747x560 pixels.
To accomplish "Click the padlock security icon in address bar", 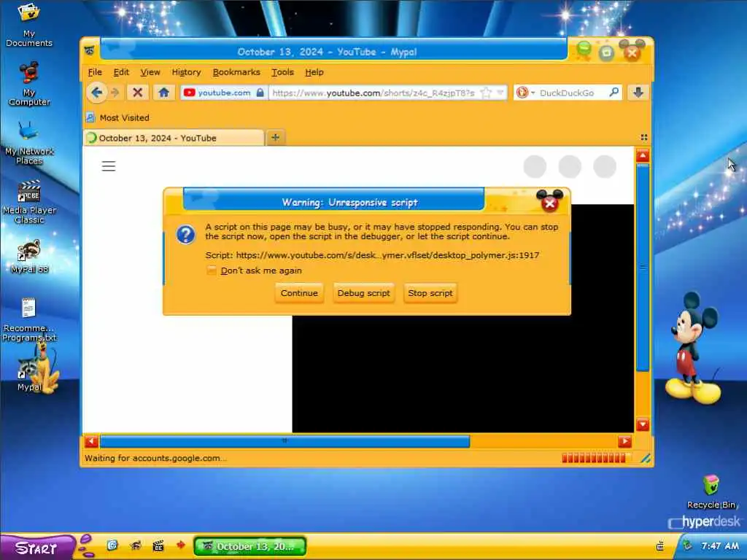I will (260, 93).
